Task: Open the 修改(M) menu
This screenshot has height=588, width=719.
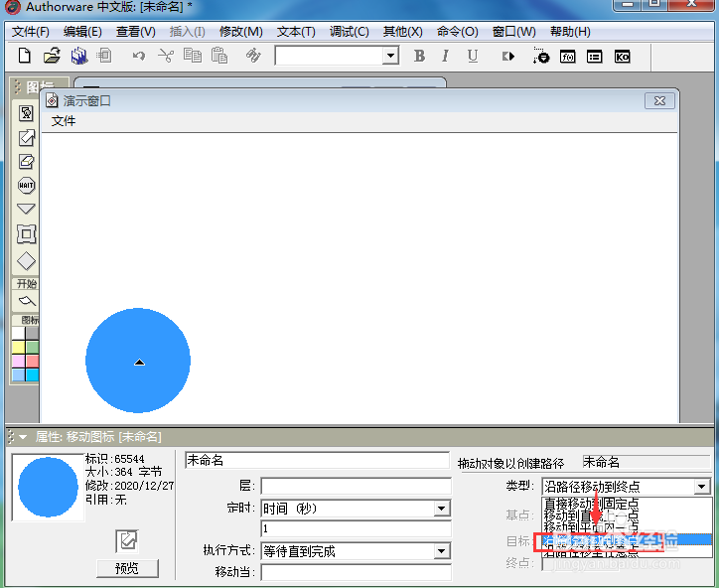Action: pyautogui.click(x=241, y=32)
